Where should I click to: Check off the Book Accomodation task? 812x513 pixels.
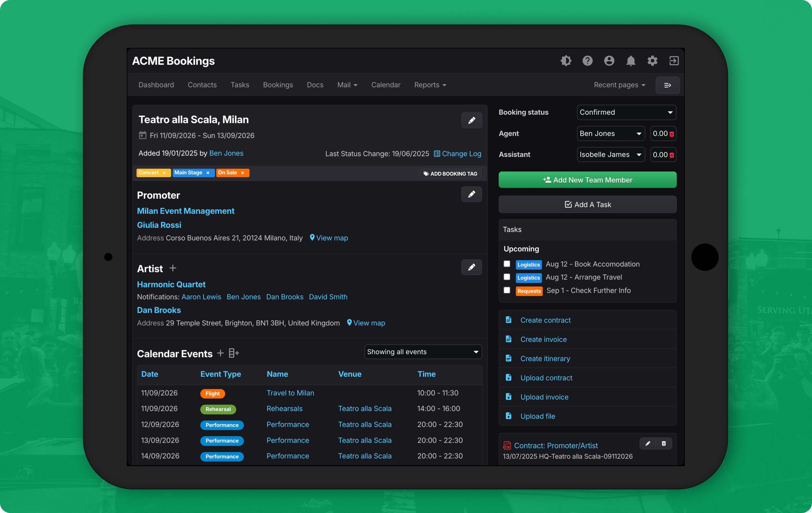(507, 264)
